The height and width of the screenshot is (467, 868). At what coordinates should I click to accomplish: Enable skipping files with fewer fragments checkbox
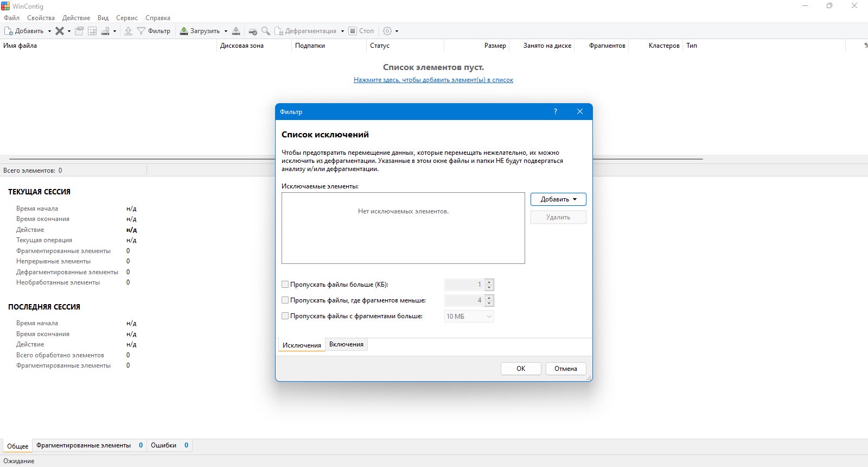click(x=285, y=300)
